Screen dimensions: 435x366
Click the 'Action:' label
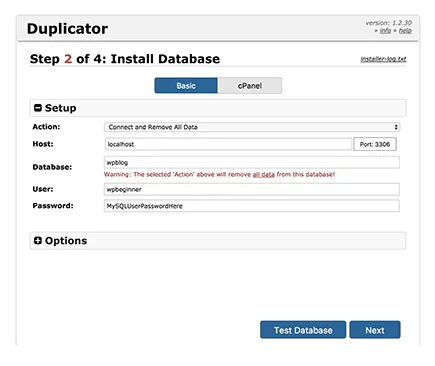pos(46,127)
